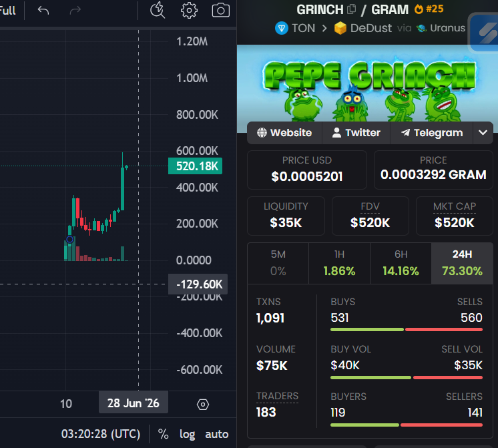Click the MKT CAP label
The image size is (498, 448).
coord(455,206)
